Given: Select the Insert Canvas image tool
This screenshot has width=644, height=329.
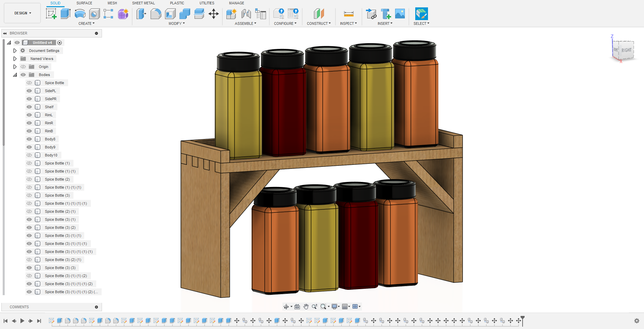Looking at the screenshot, I should [x=400, y=14].
